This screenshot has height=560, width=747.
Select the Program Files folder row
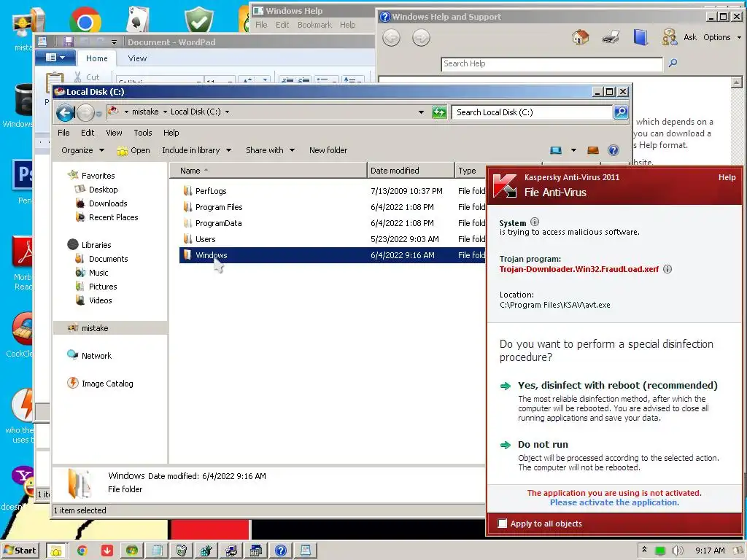point(332,207)
